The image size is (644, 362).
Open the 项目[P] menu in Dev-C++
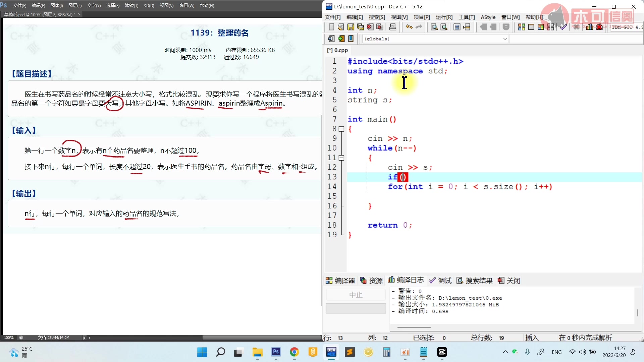pyautogui.click(x=422, y=17)
